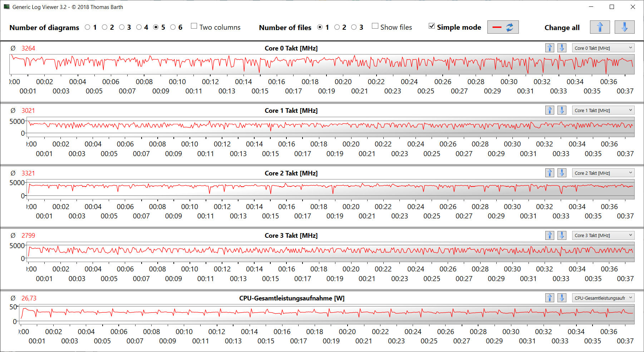Image resolution: width=644 pixels, height=352 pixels.
Task: Click the up arrow for Core 0 Takt diagram
Action: coord(550,48)
